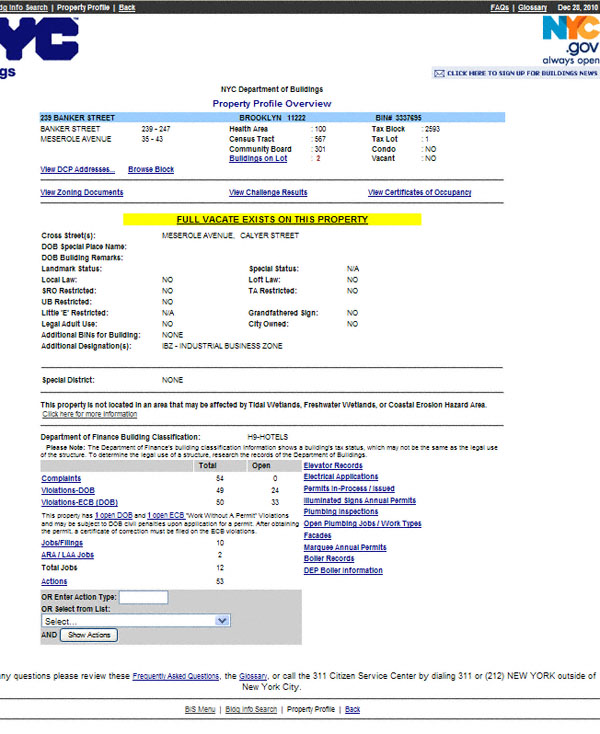This screenshot has height=734, width=600.
Task: Open View Challenge Results link
Action: (x=268, y=192)
